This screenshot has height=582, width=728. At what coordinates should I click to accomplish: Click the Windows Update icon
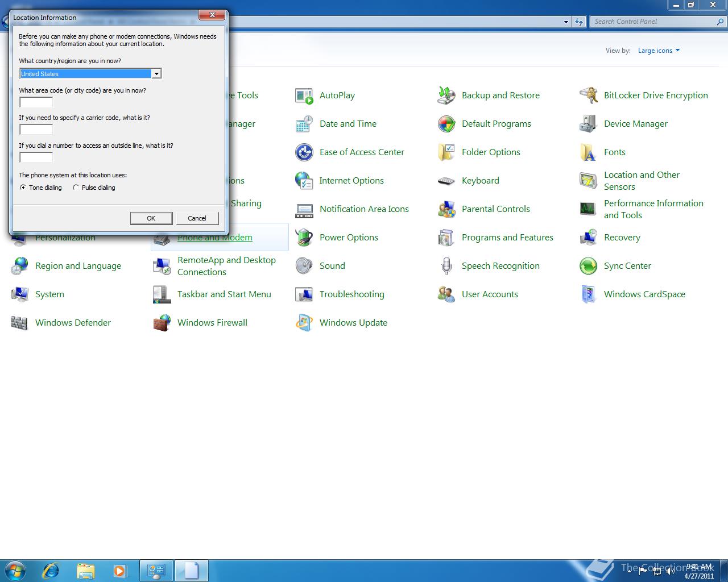click(x=304, y=323)
